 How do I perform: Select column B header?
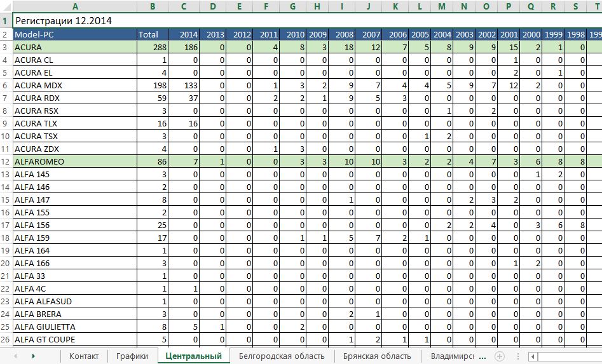coord(153,6)
